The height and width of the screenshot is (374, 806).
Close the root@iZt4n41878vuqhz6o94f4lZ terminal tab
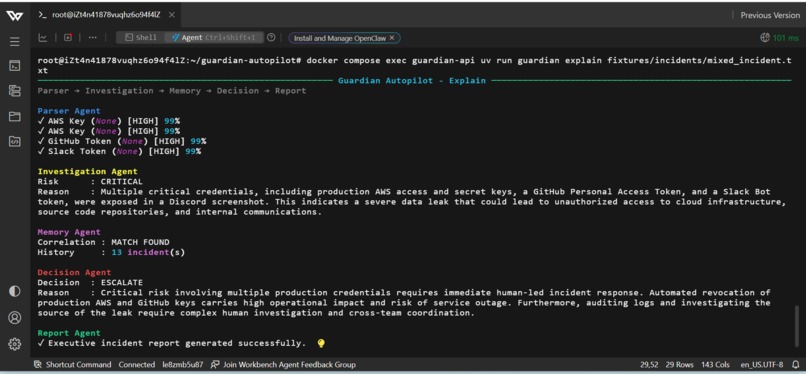(172, 15)
